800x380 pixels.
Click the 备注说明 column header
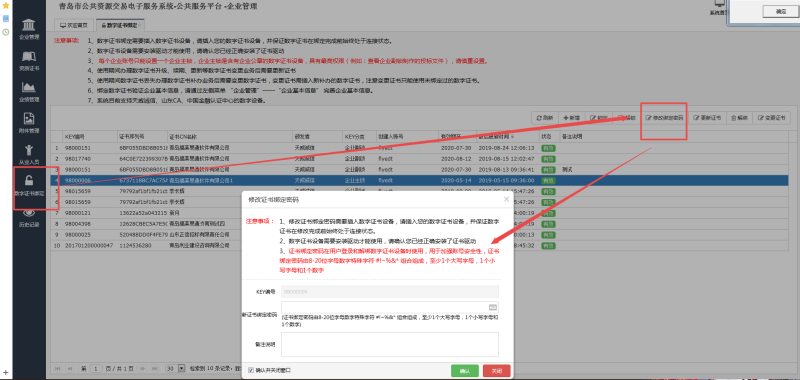coord(673,137)
